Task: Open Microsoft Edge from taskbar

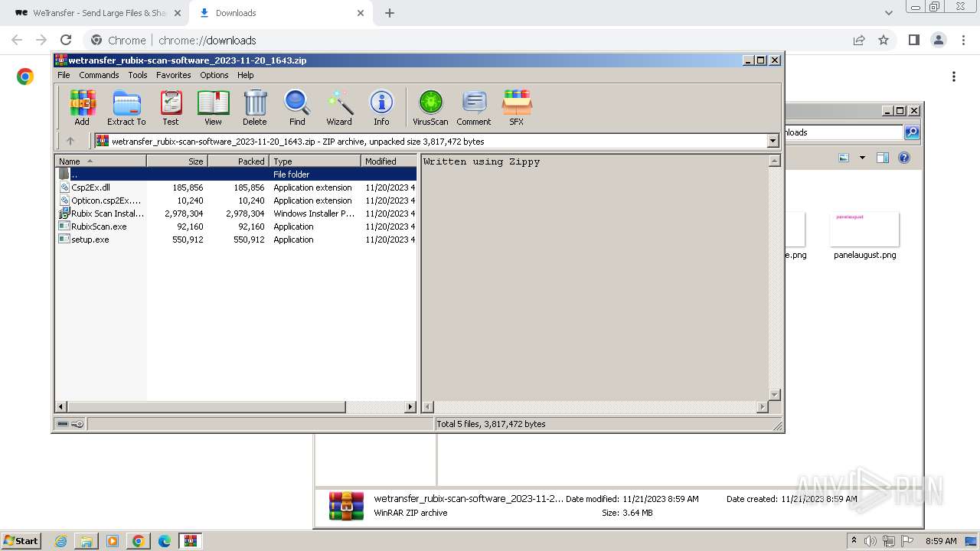Action: click(164, 541)
